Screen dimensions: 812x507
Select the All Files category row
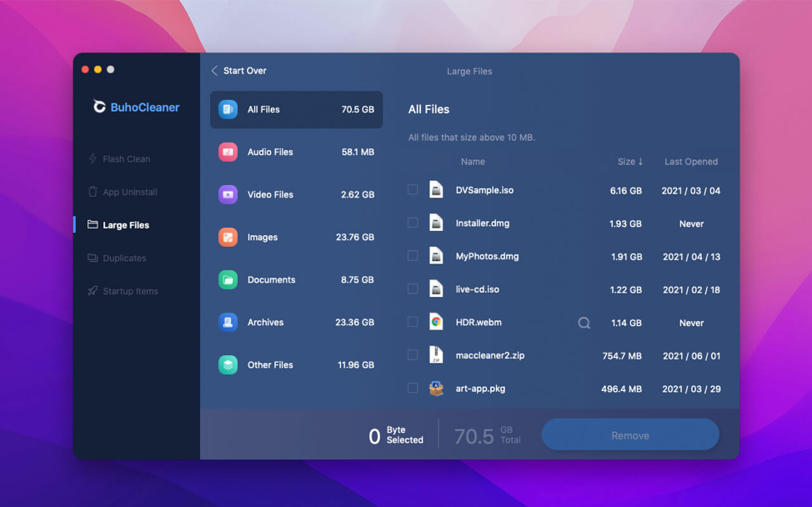click(296, 109)
